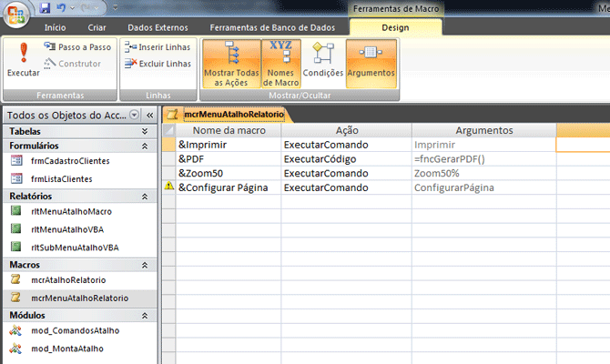Click the Argumentos column header

click(484, 130)
